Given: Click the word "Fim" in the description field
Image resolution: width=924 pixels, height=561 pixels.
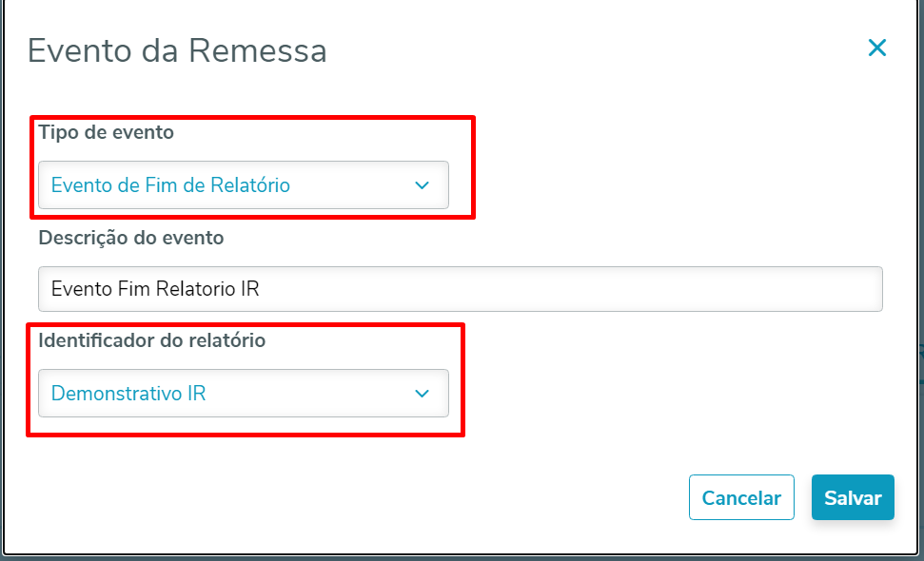Looking at the screenshot, I should coord(133,289).
